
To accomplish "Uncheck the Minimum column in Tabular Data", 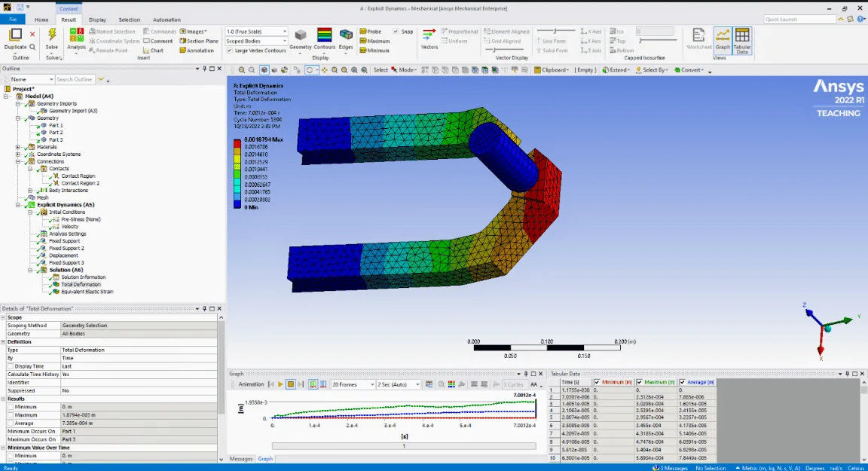I will [596, 382].
